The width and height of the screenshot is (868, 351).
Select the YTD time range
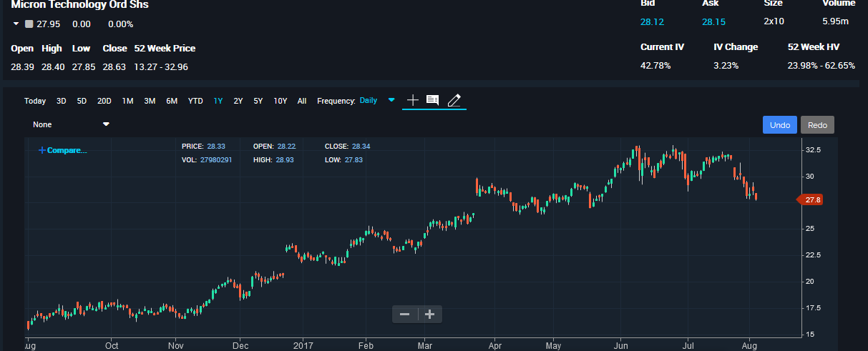[x=195, y=101]
